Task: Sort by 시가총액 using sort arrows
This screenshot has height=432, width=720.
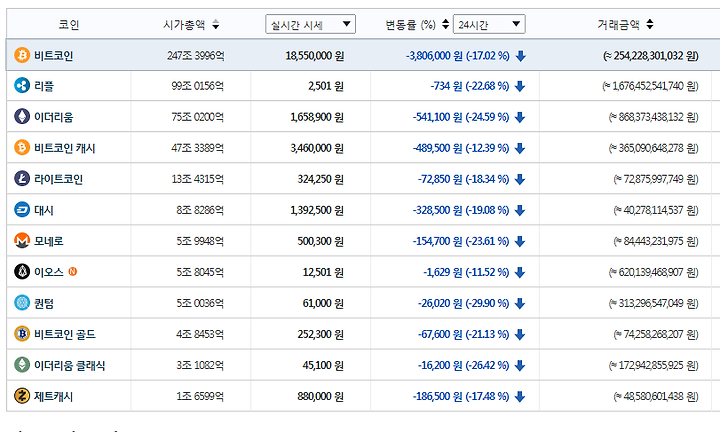Action: tap(216, 24)
